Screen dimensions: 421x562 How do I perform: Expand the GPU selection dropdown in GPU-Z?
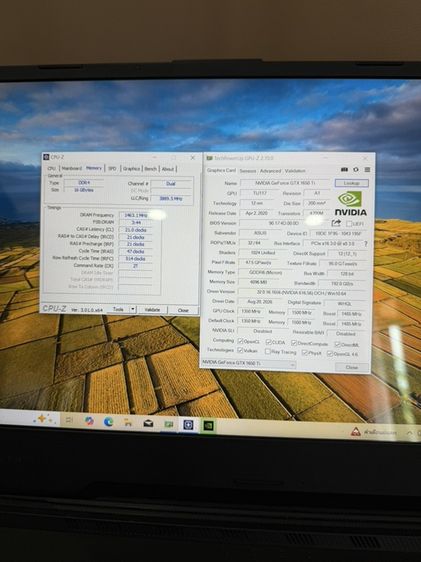click(x=292, y=365)
